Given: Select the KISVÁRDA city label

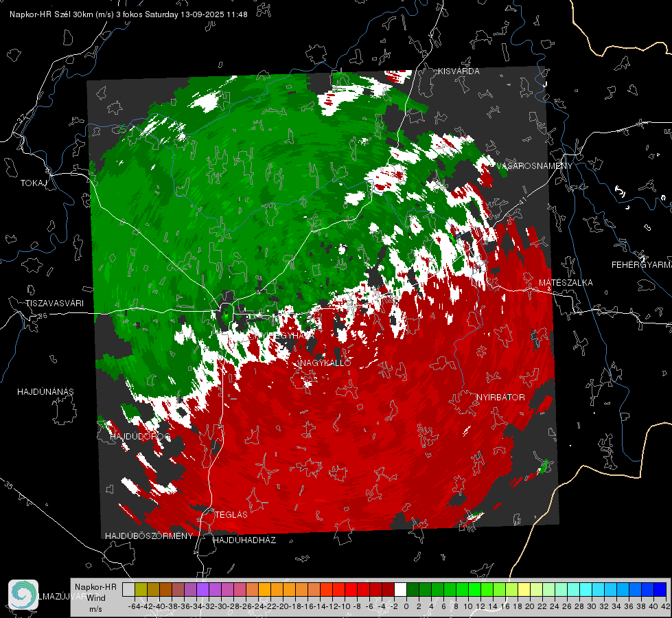Looking at the screenshot, I should 459,71.
